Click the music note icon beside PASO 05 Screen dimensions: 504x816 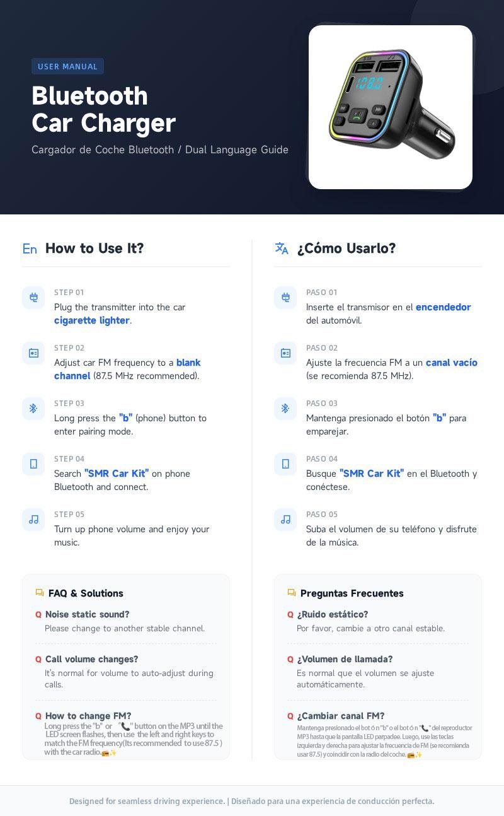(x=285, y=520)
